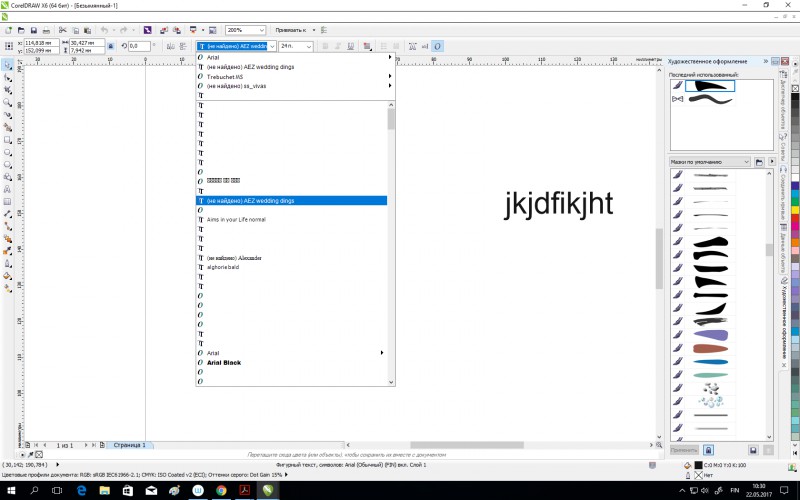Undo the last action
This screenshot has width=800, height=500.
click(x=104, y=30)
